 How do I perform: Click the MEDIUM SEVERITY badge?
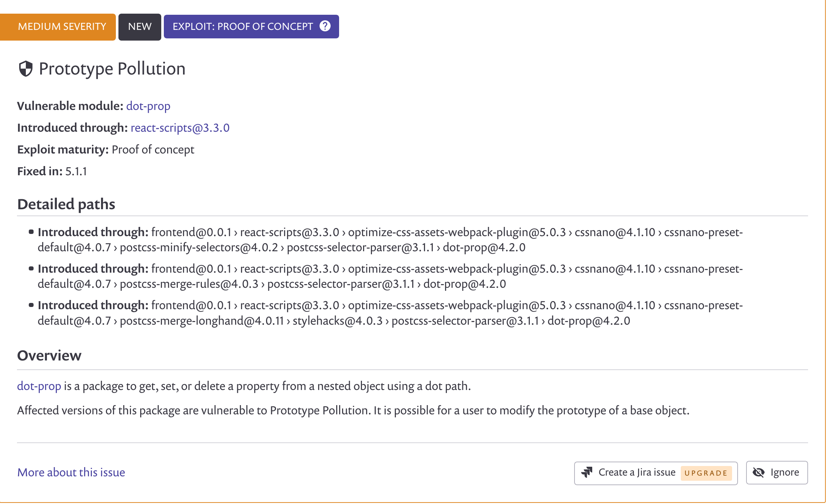click(58, 27)
